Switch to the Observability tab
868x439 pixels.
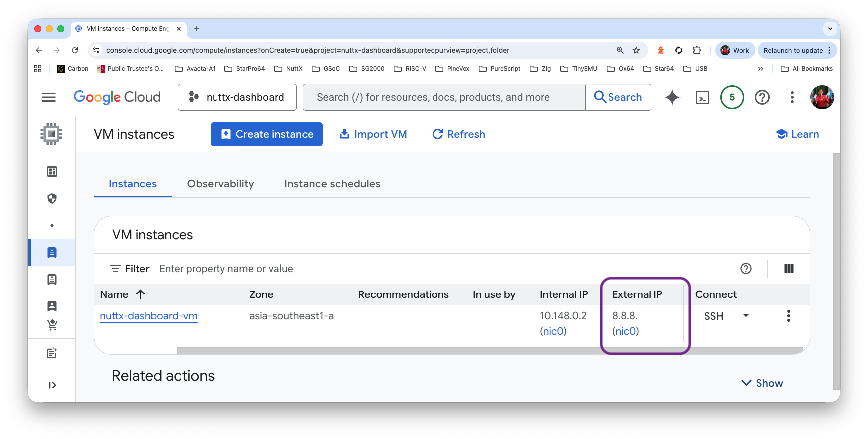pyautogui.click(x=220, y=184)
